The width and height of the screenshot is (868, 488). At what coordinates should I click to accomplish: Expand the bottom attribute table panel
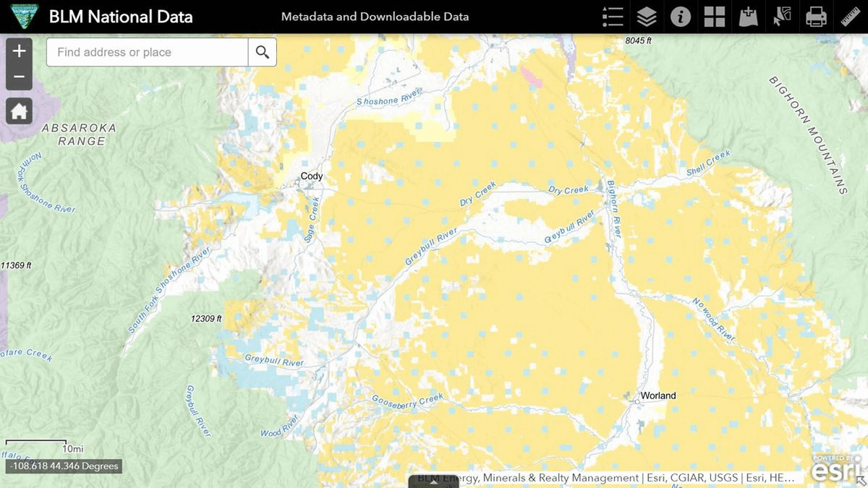pyautogui.click(x=433, y=482)
